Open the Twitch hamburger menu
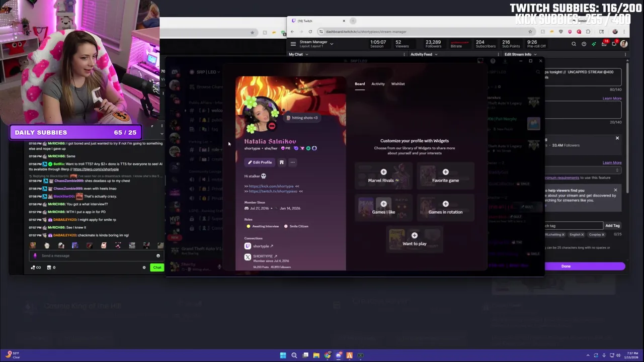This screenshot has height=362, width=644. click(x=293, y=44)
